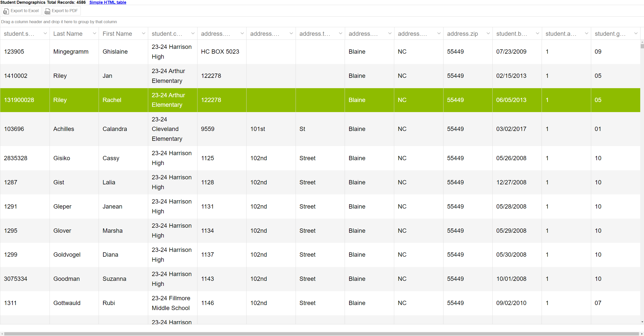Click the vertical scrollbar thumb
This screenshot has width=644, height=336.
(x=642, y=46)
